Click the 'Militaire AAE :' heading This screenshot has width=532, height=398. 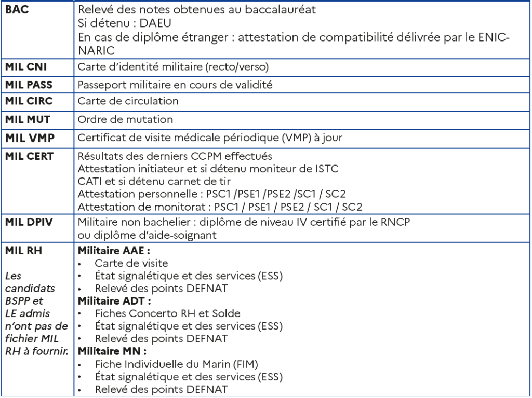coord(114,251)
